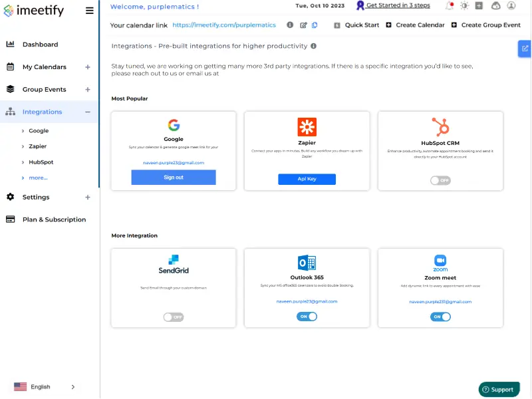Click the Create Calendar plus icon

coord(389,25)
